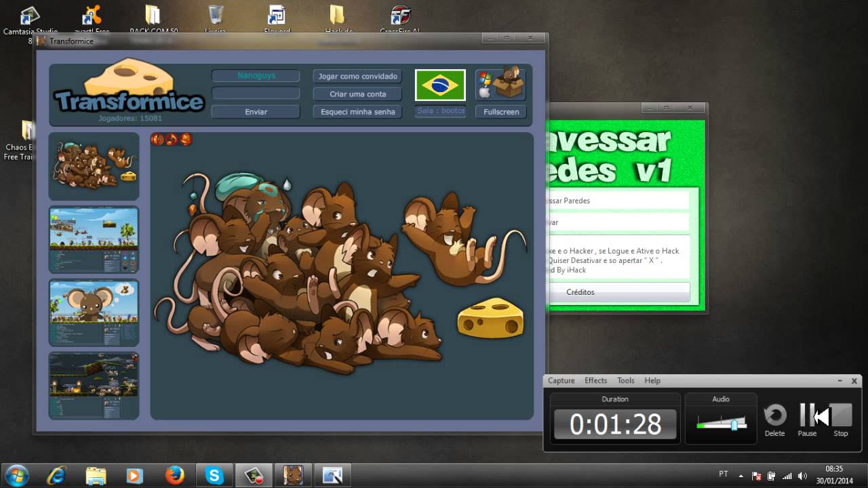Viewport: 868px width, 488px height.
Task: Open the Help menu in recorder
Action: click(652, 381)
